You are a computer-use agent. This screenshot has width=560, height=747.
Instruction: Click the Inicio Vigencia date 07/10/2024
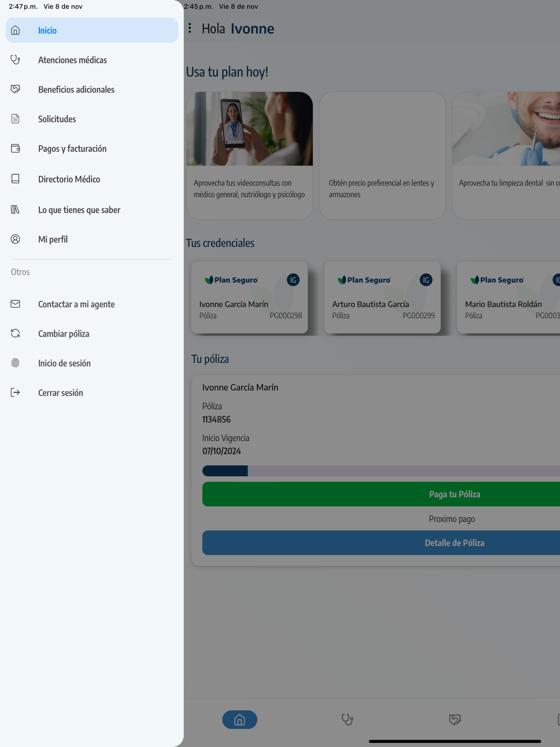(x=221, y=451)
